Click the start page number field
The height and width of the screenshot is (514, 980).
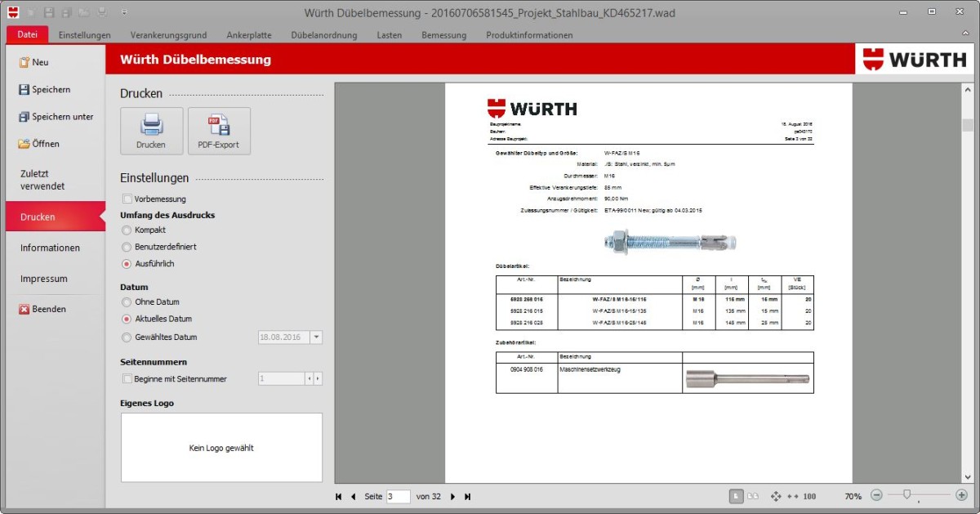click(281, 378)
